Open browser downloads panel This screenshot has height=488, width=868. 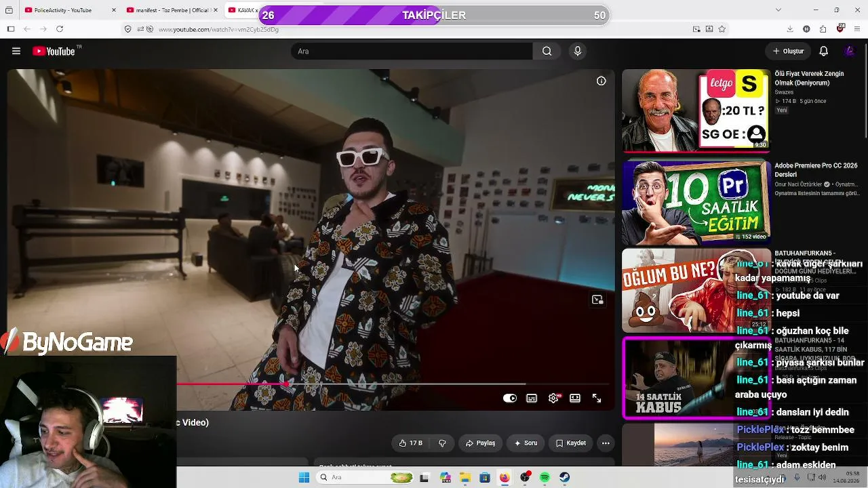pos(790,29)
